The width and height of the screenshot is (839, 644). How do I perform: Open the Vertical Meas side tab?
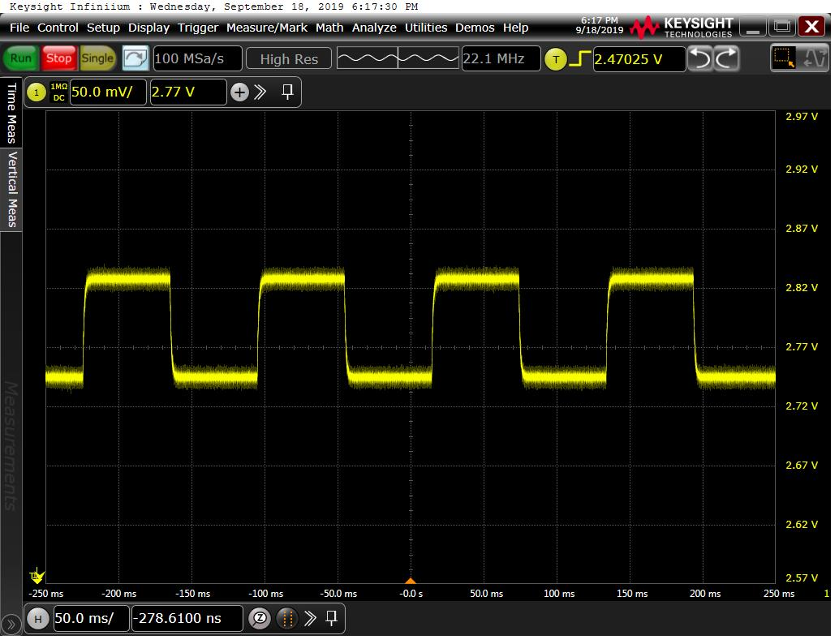[11, 189]
